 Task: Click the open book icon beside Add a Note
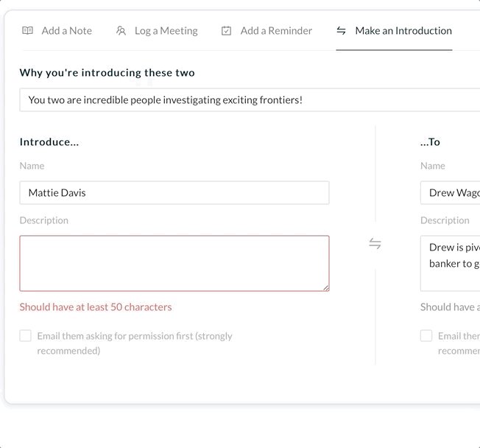[x=27, y=30]
